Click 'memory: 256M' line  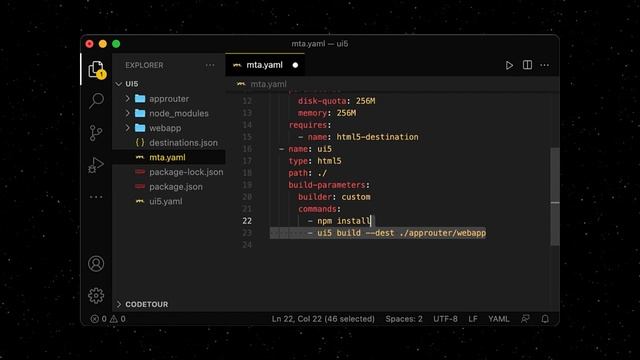(x=327, y=113)
